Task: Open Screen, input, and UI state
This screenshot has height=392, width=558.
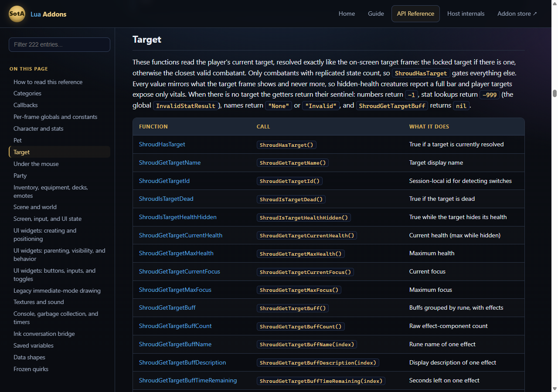Action: [48, 219]
